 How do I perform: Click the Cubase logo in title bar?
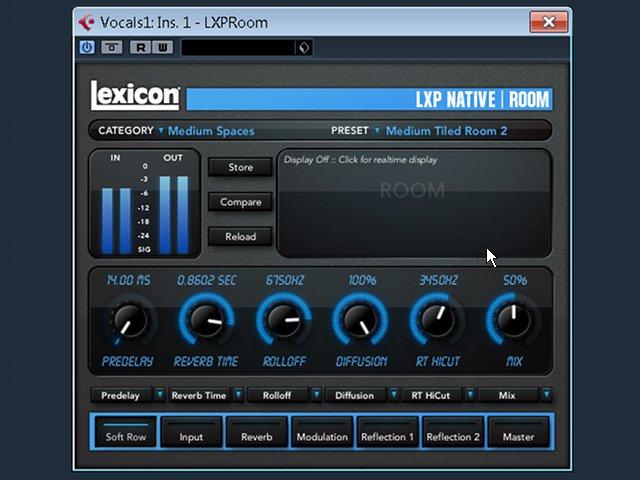point(87,22)
